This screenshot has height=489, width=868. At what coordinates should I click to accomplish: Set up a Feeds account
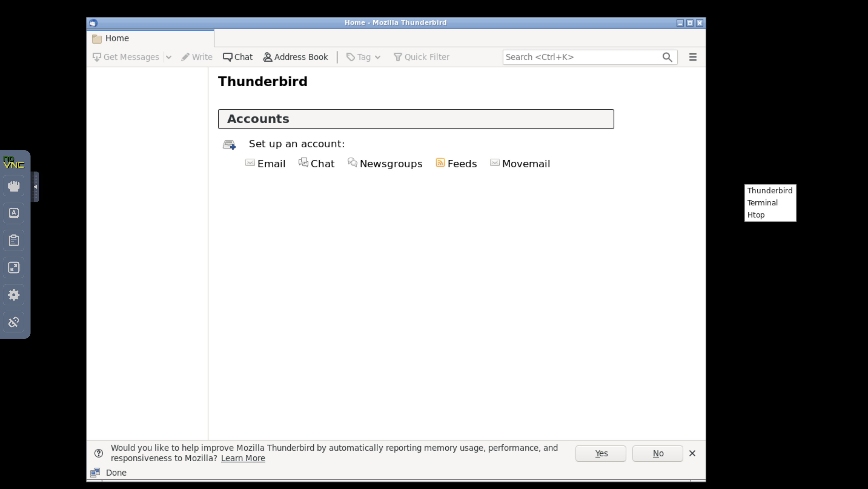pos(456,164)
